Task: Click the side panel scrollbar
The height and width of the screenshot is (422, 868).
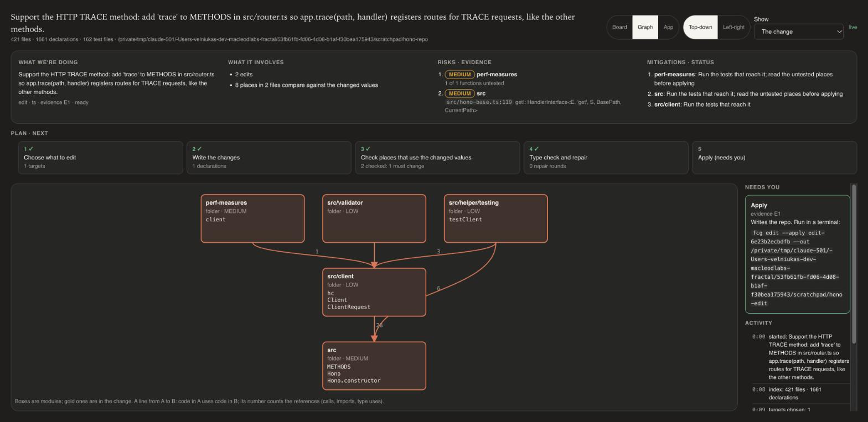Action: (x=854, y=264)
